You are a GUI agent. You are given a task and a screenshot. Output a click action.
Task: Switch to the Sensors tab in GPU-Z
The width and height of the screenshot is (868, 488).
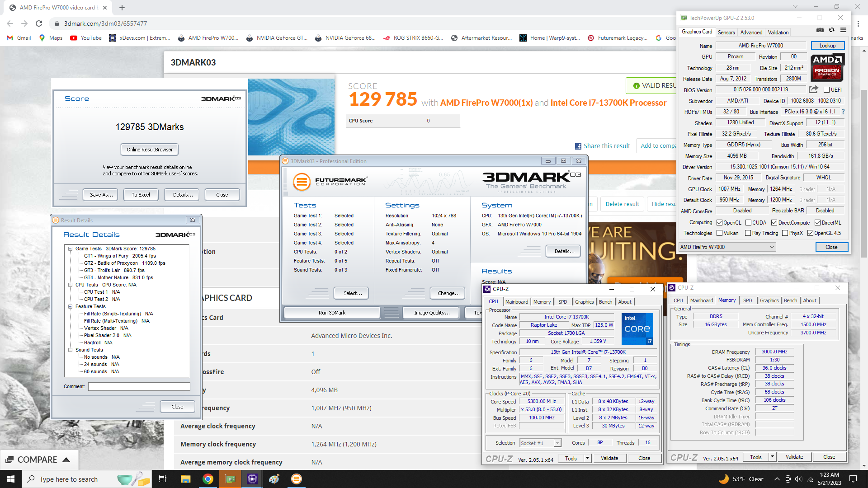(726, 33)
